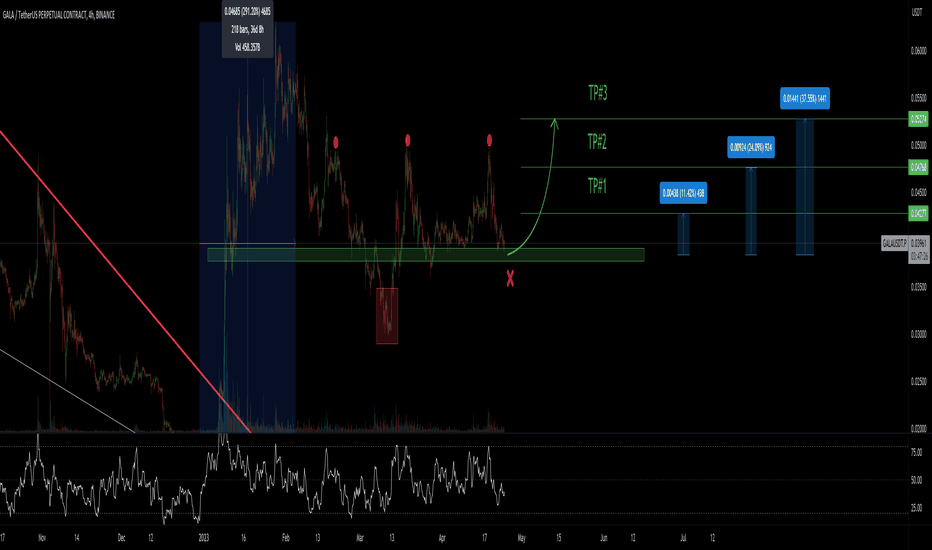Click the 37.55% blue measurement label
The width and height of the screenshot is (932, 550).
[805, 98]
